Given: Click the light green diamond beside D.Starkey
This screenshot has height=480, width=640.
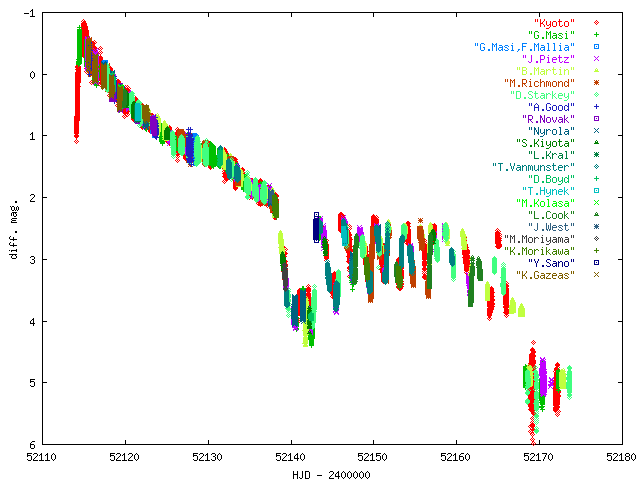Looking at the screenshot, I should [596, 95].
